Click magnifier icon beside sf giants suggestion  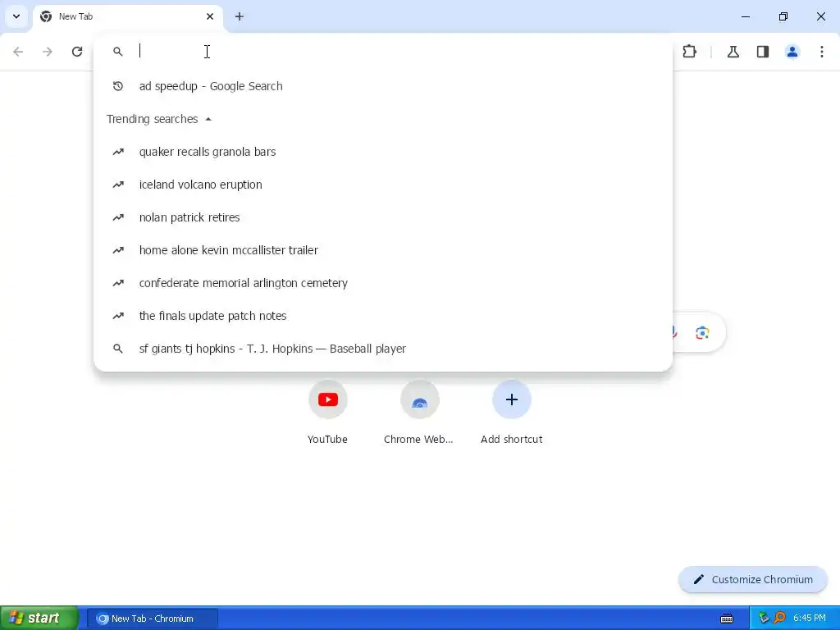[x=118, y=349]
